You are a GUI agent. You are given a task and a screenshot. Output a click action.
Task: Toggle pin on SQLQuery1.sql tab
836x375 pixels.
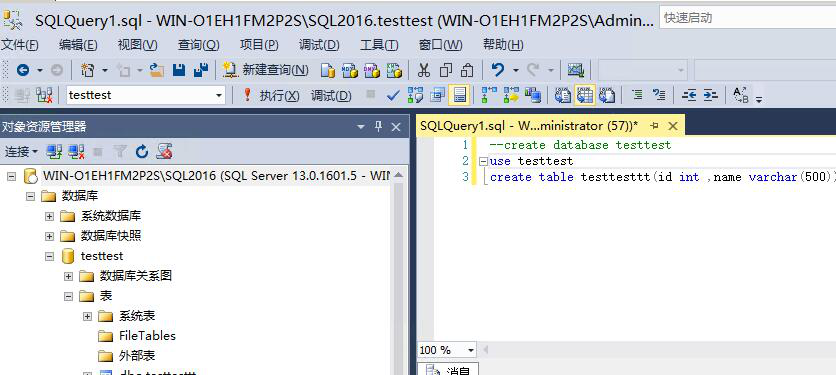click(655, 126)
